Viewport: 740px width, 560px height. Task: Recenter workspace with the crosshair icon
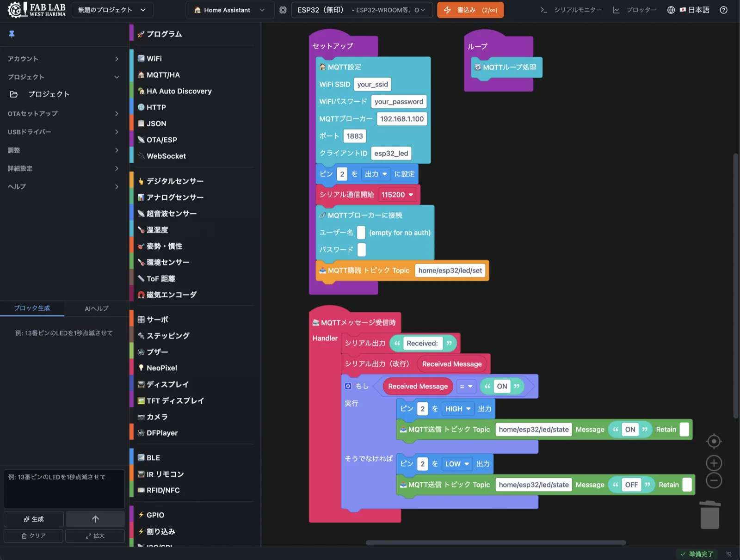pyautogui.click(x=714, y=441)
